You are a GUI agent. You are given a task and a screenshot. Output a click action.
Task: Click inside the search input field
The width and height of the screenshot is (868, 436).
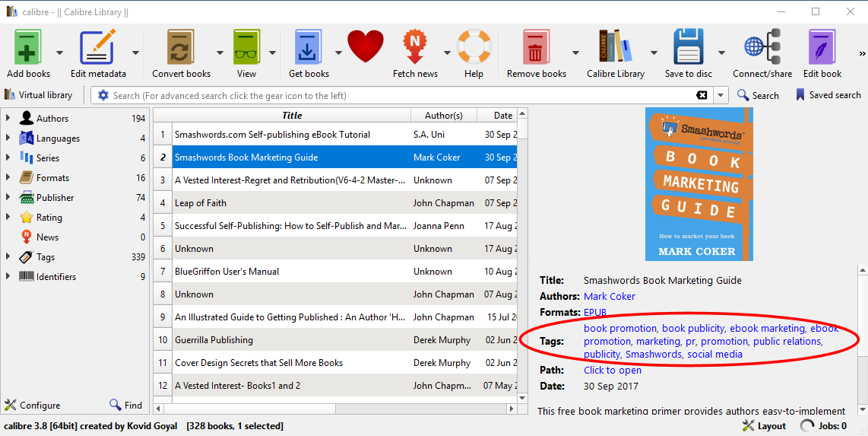[x=395, y=95]
